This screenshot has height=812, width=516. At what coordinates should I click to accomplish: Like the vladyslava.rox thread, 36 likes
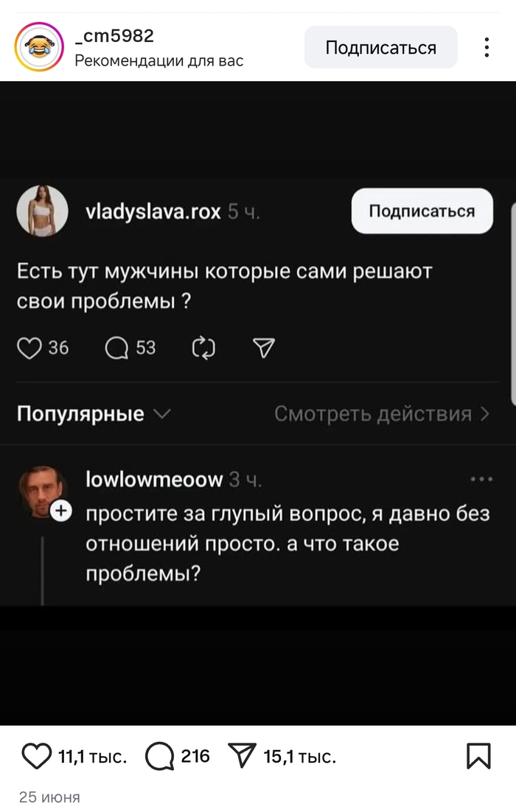coord(29,348)
